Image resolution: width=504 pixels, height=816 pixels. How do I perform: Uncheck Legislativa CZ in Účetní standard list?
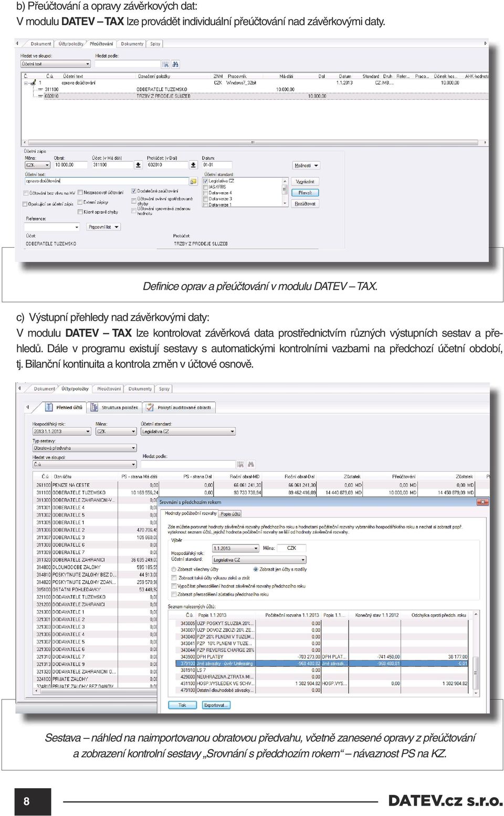(x=206, y=181)
